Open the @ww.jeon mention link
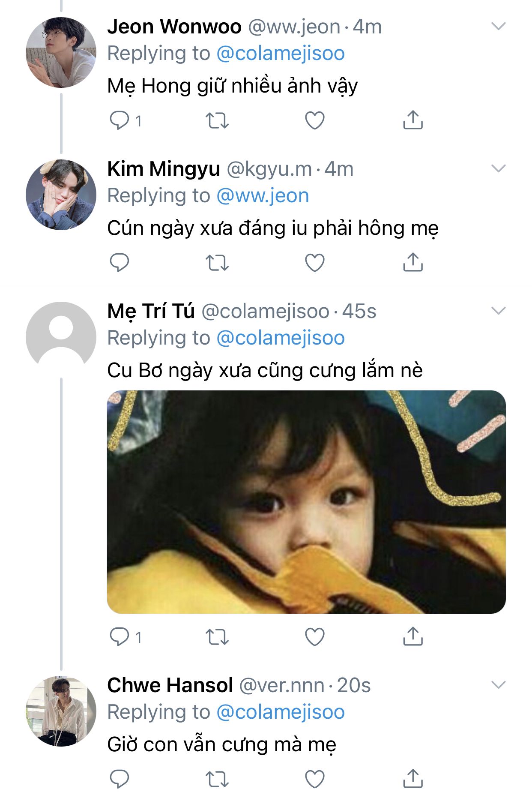The image size is (532, 795). (263, 196)
